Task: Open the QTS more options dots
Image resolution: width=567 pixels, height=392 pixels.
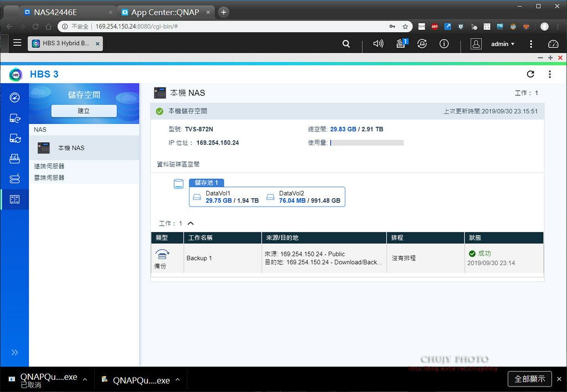Action: point(531,44)
